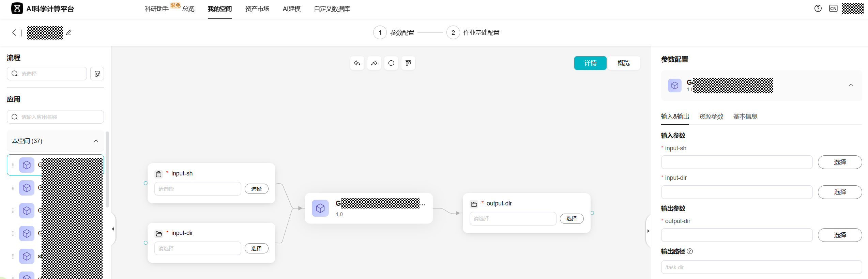The width and height of the screenshot is (868, 279).
Task: Click 请选择 field on input-sh card
Action: (x=198, y=189)
